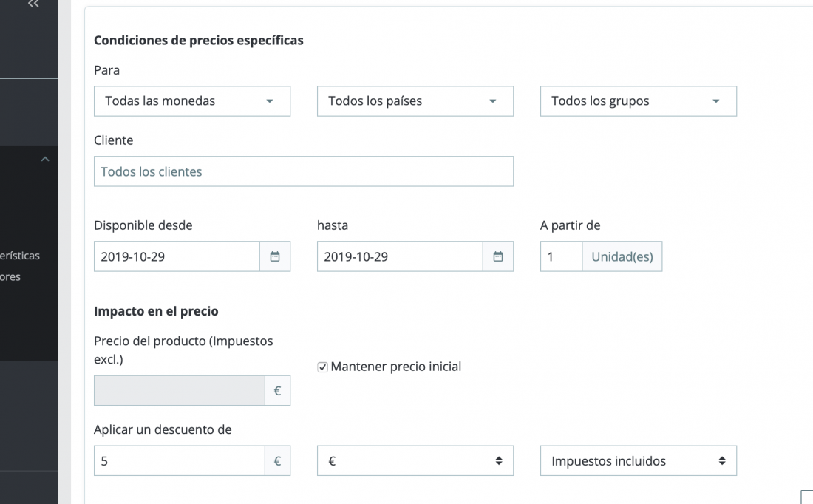Open Todos los grupos dropdown

point(639,101)
